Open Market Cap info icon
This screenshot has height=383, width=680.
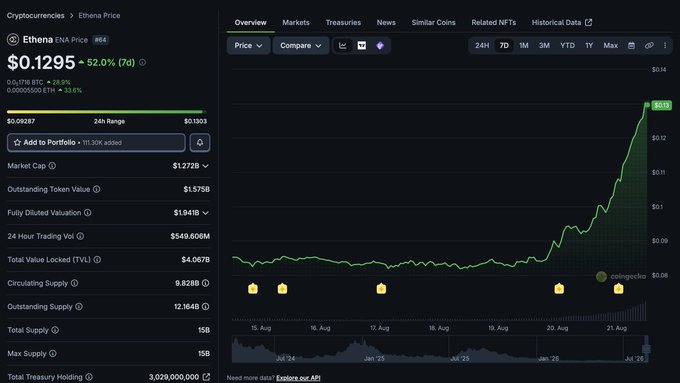pos(52,166)
